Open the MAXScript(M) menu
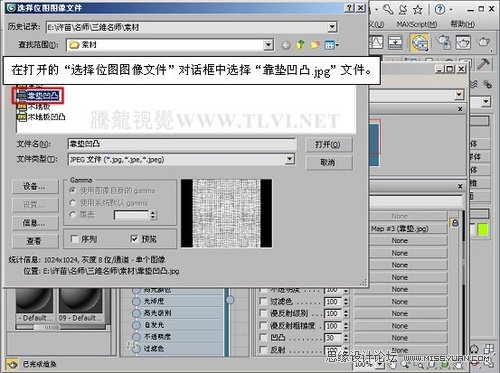500x373 pixels. pyautogui.click(x=417, y=24)
